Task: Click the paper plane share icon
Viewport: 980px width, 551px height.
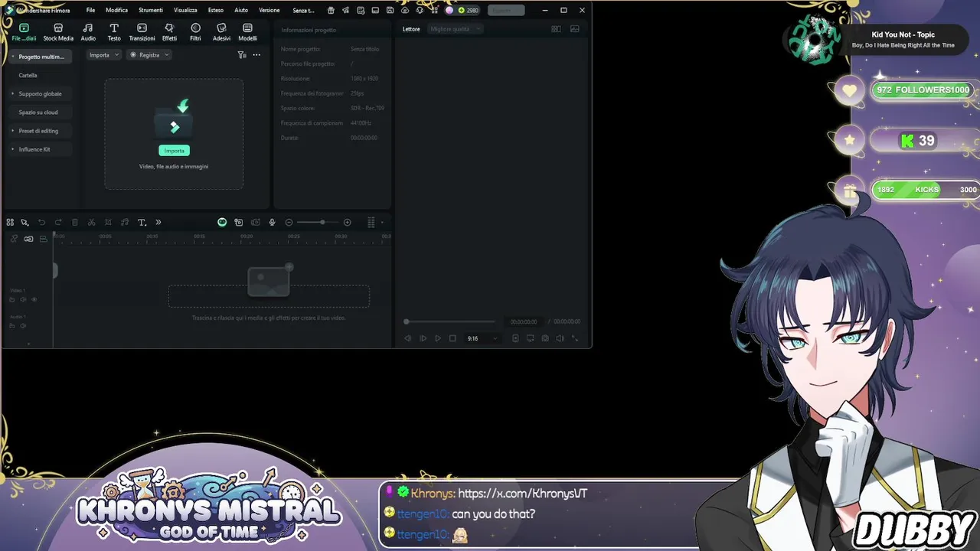Action: 345,10
